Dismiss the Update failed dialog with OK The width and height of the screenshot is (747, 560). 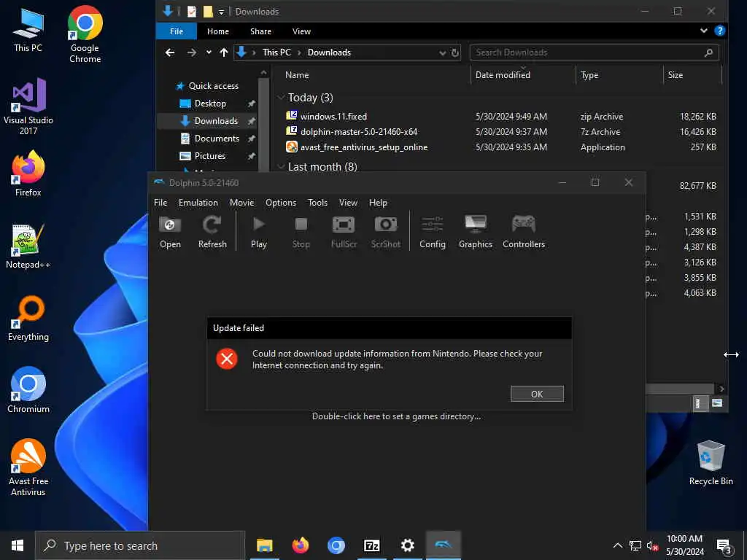[x=537, y=394]
